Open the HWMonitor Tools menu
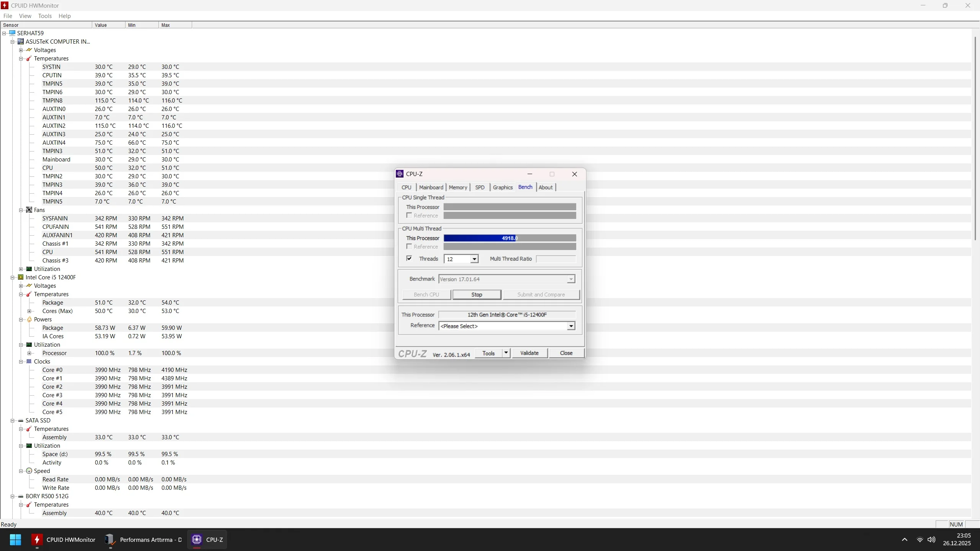980x551 pixels. click(x=45, y=16)
